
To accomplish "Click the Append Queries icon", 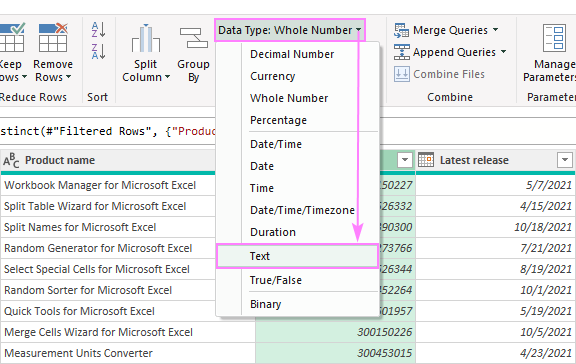I will pyautogui.click(x=401, y=52).
